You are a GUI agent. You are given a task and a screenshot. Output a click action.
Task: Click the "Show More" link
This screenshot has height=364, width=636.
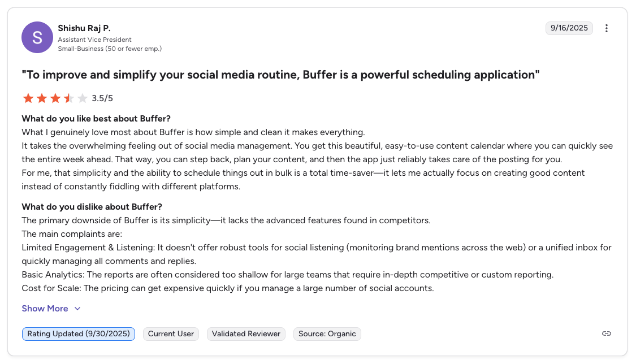click(45, 309)
